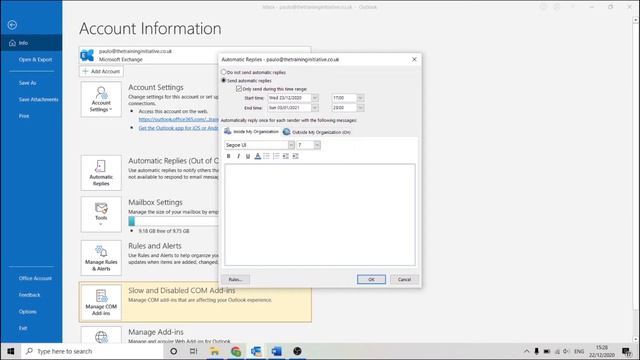Screen dimensions: 640x360
Task: Open the notification center icon
Action: pos(627,351)
